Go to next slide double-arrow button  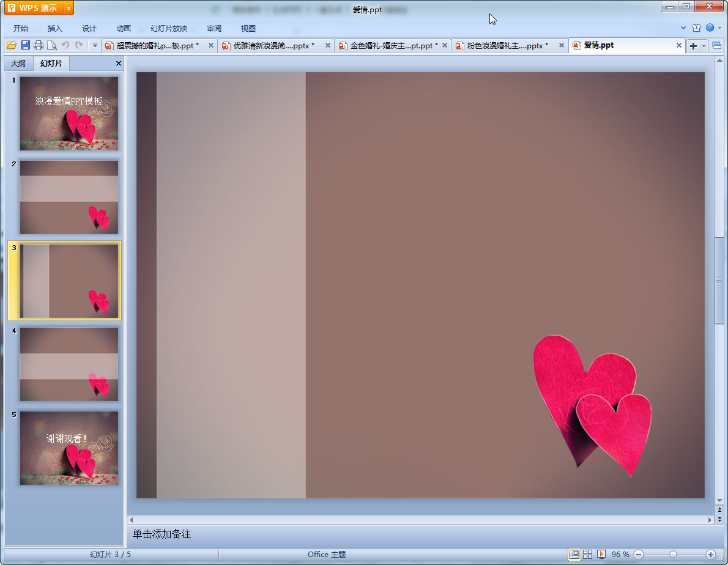tap(719, 519)
